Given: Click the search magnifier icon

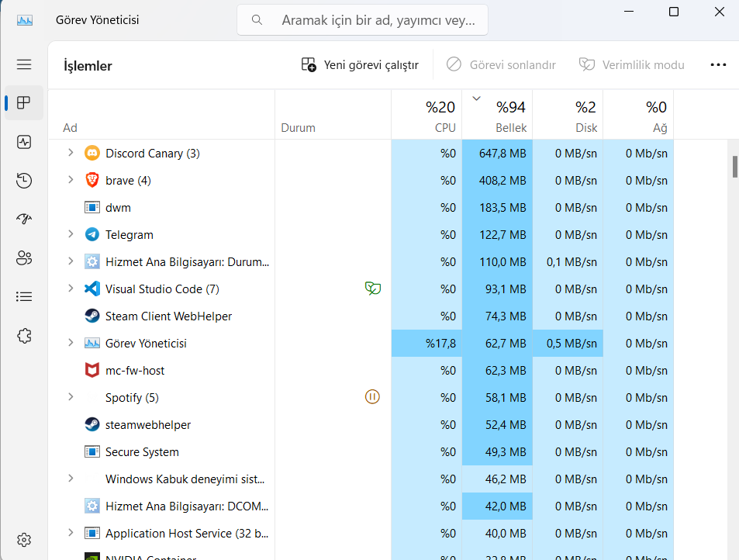Looking at the screenshot, I should coord(257,20).
